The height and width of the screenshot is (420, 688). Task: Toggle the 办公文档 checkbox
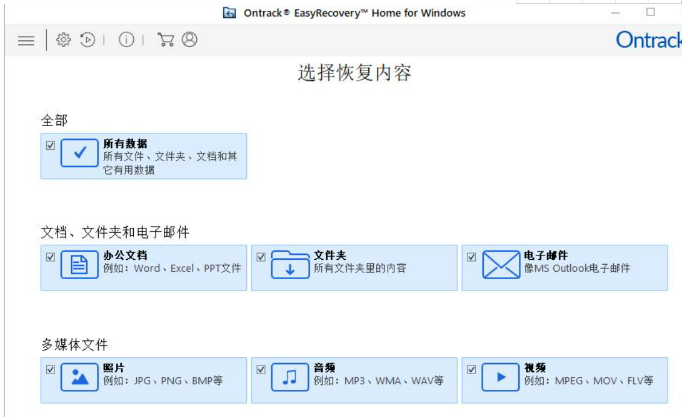50,257
